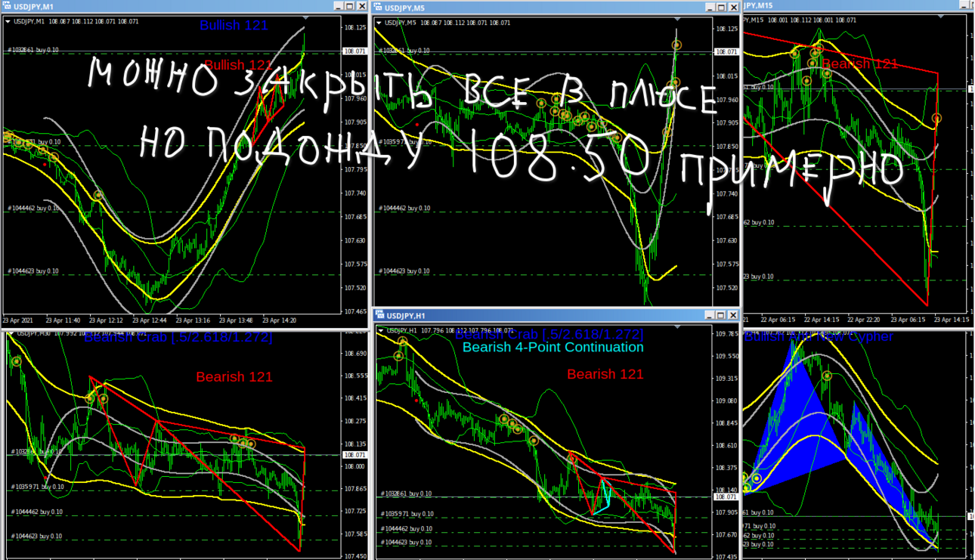Grab the chart shift marker on the M1 chart

coord(305,17)
